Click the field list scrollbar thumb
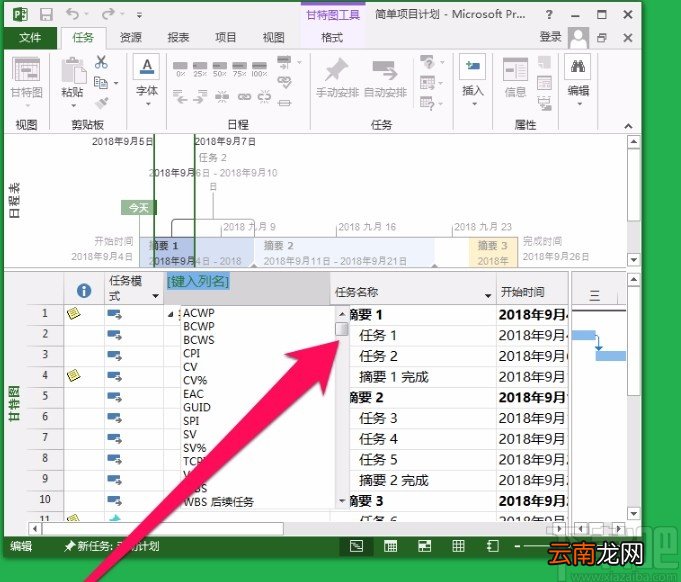 click(342, 329)
